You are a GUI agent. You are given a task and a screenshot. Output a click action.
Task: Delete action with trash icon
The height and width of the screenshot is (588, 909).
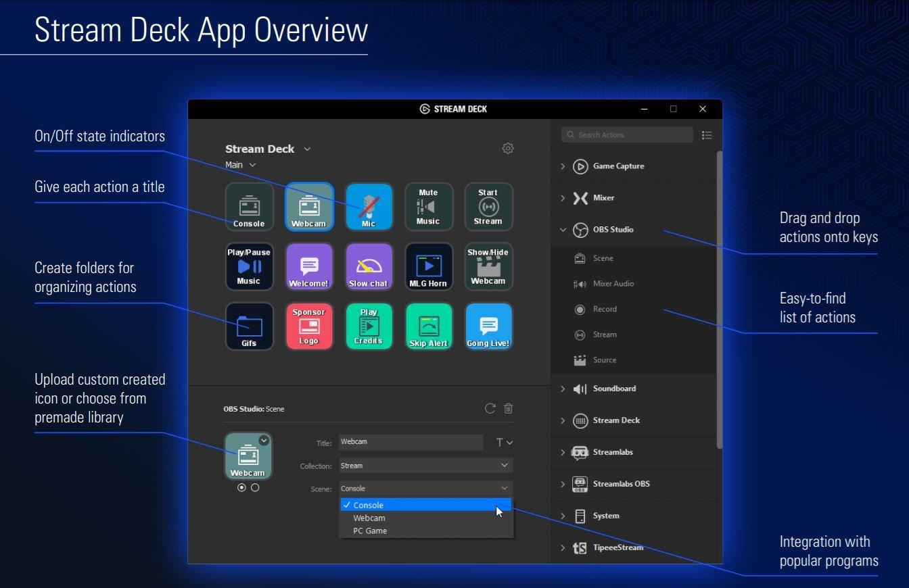click(509, 408)
